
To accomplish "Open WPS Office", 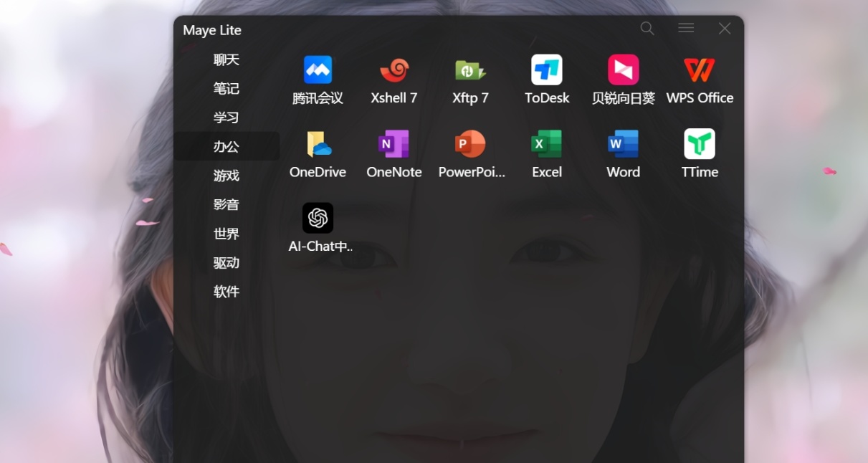I will pyautogui.click(x=700, y=70).
